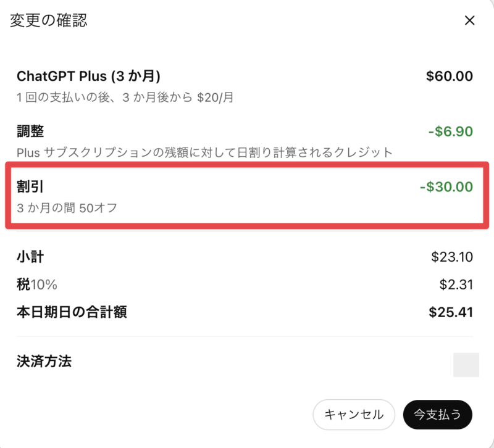Viewport: 494px width, 448px height.
Task: Click the 割引 discount label
Action: 30,186
